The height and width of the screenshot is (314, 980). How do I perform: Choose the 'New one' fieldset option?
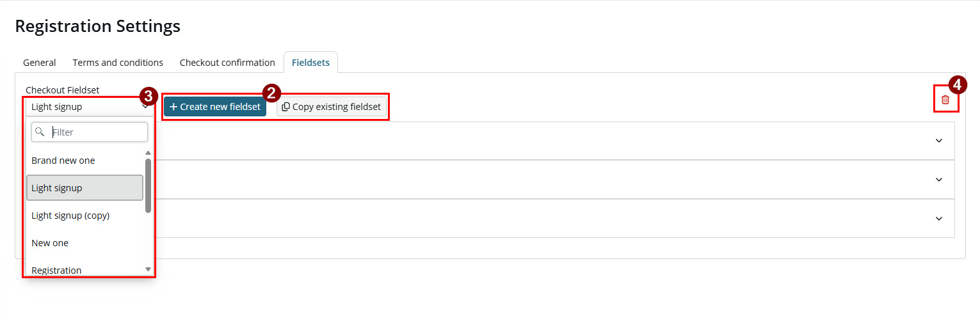84,243
